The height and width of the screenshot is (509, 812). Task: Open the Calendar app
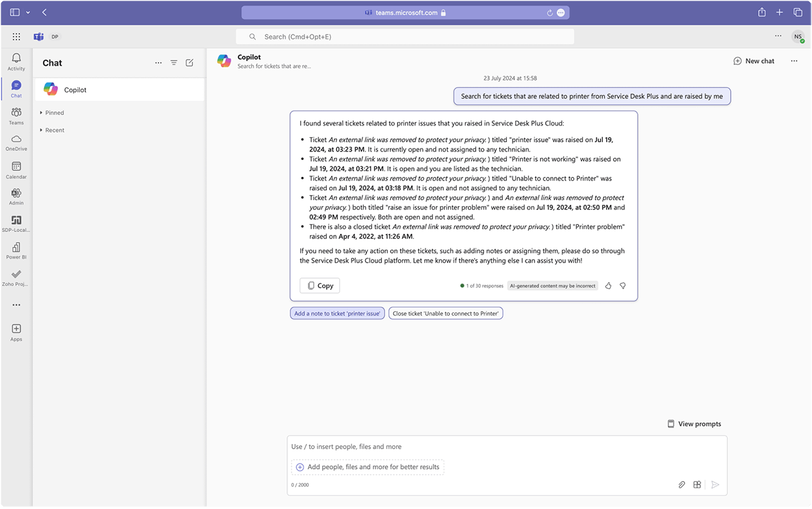point(16,170)
